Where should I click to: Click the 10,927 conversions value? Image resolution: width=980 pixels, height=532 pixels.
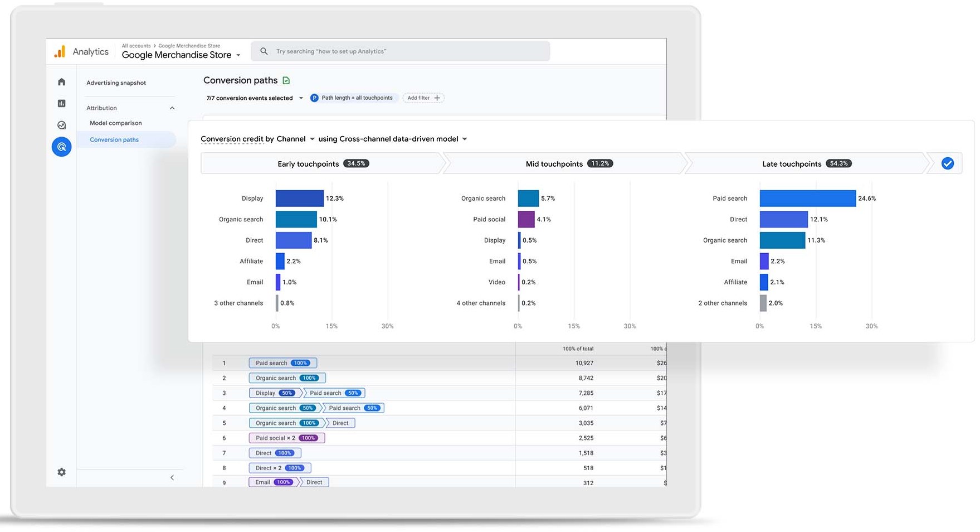(x=584, y=363)
